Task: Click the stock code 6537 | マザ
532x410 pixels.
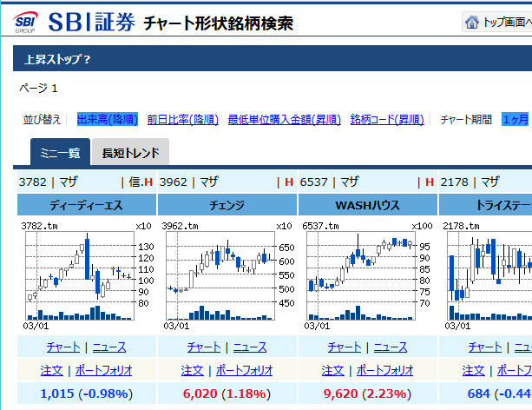Action: (330, 182)
